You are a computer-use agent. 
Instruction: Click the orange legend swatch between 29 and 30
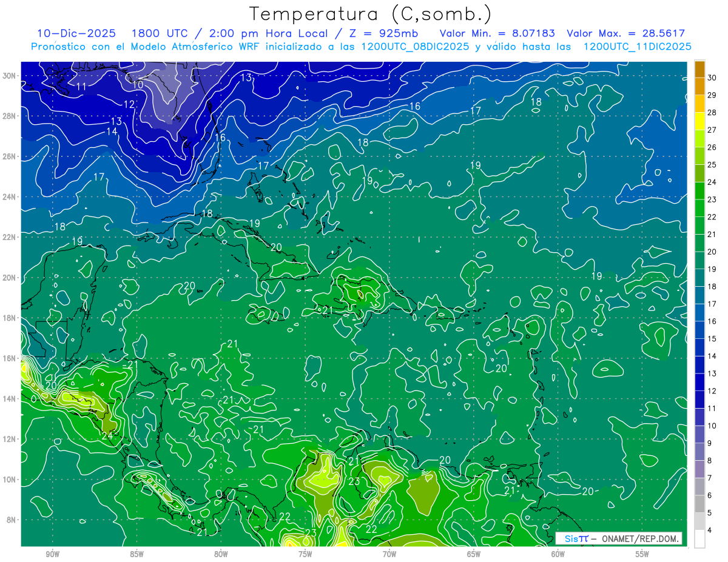click(x=699, y=86)
